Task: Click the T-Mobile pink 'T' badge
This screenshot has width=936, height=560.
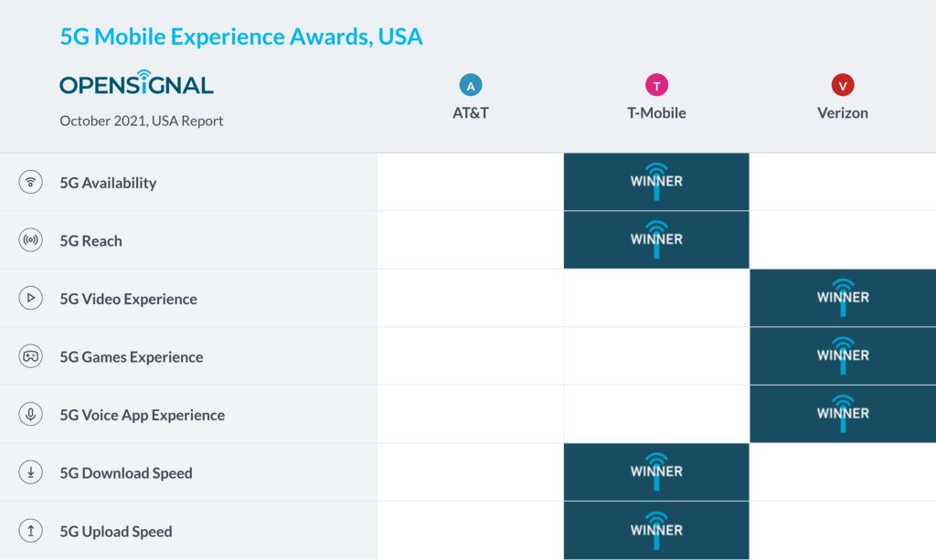Action: (x=656, y=86)
